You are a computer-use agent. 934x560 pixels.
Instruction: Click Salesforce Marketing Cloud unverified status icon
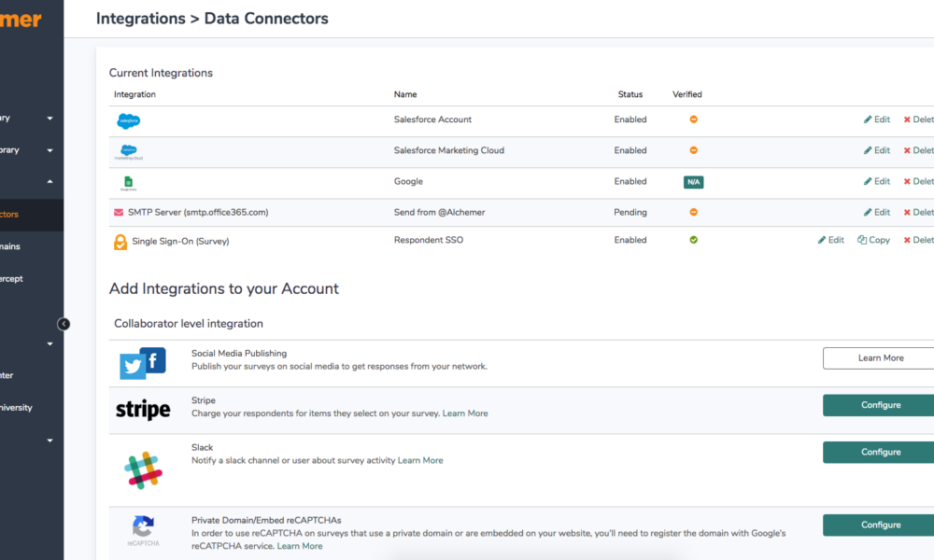tap(693, 150)
